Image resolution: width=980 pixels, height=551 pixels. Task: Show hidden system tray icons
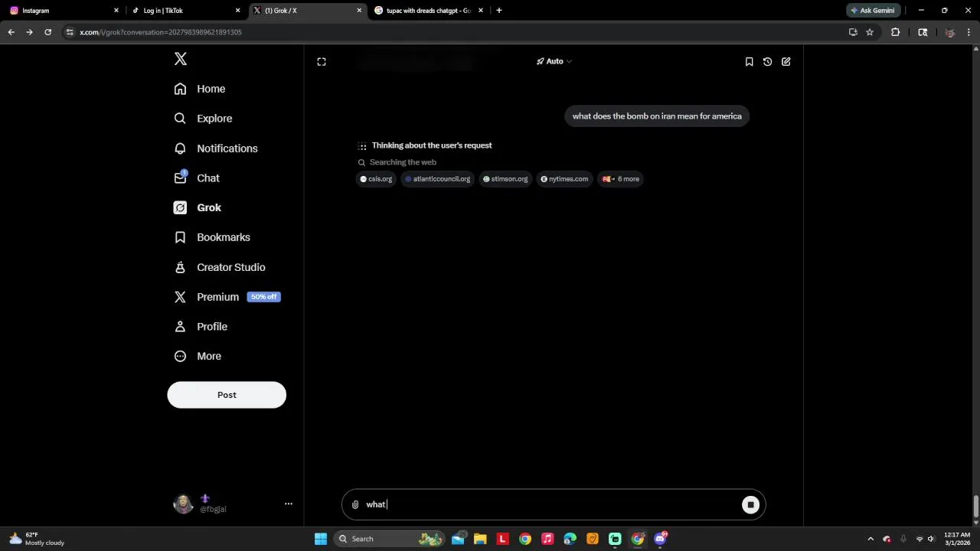(x=870, y=539)
